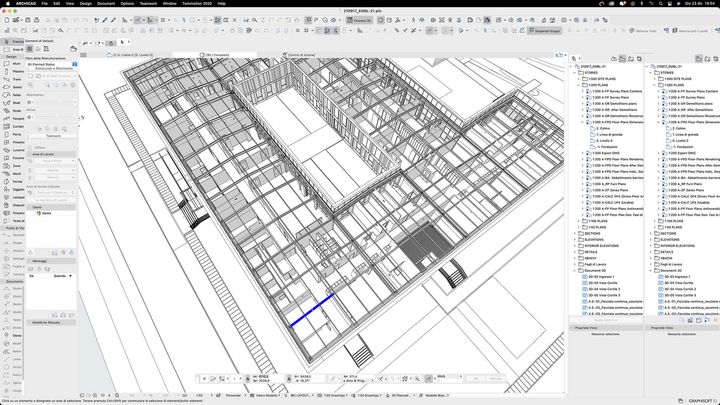Select the Porta (door) tool
The height and width of the screenshot is (405, 720).
[13, 134]
